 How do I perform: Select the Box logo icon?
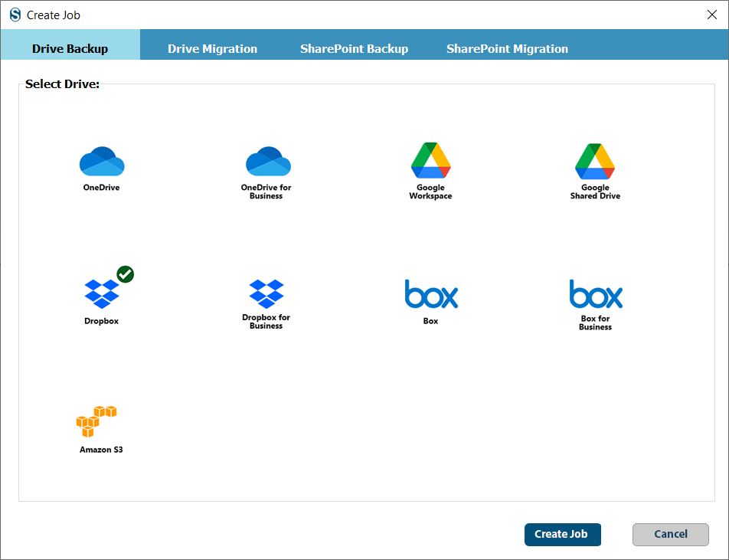(x=431, y=294)
